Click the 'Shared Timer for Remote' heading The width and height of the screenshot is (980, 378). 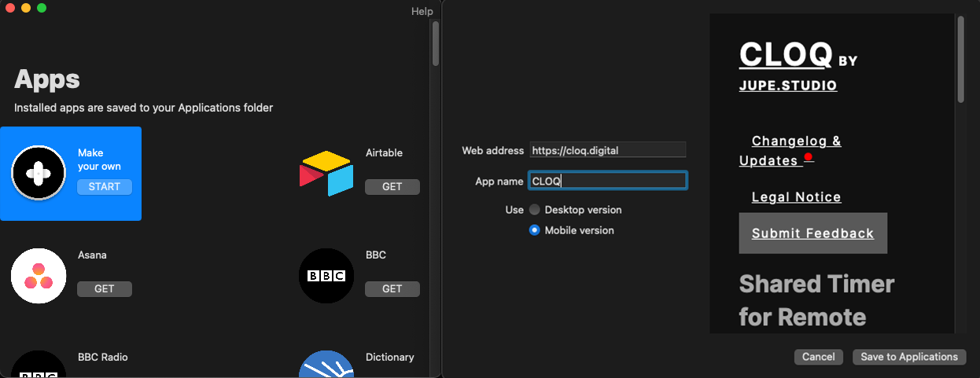pyautogui.click(x=816, y=300)
